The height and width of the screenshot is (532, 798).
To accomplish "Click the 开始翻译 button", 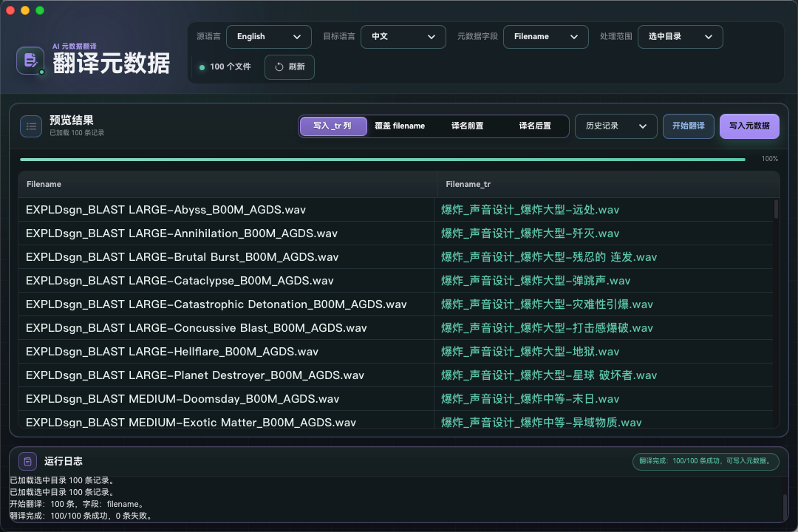I will (x=688, y=126).
